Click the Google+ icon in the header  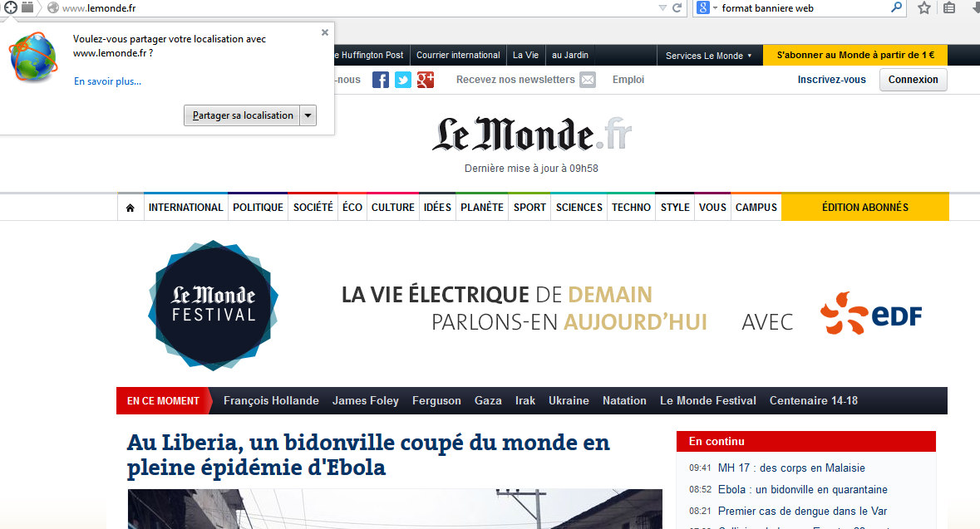426,80
